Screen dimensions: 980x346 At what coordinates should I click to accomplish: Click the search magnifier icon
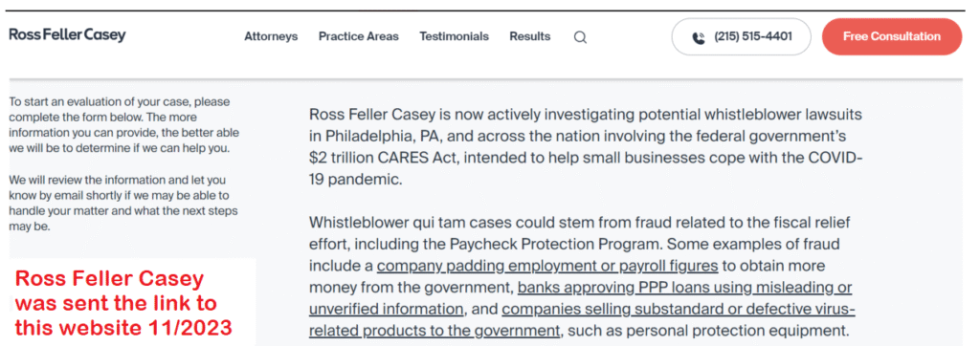(580, 37)
